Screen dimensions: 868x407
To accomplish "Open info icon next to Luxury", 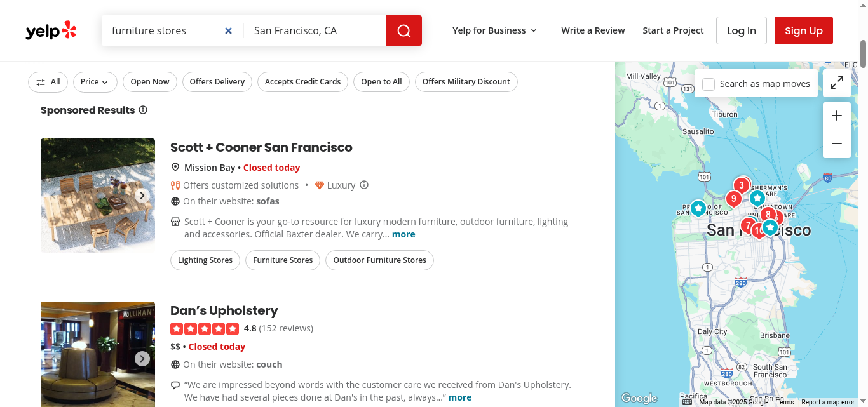I will pyautogui.click(x=364, y=185).
